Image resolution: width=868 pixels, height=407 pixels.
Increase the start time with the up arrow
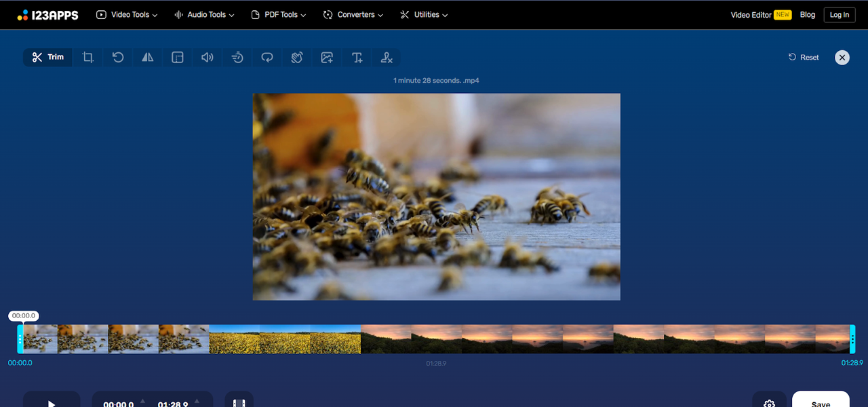point(142,401)
